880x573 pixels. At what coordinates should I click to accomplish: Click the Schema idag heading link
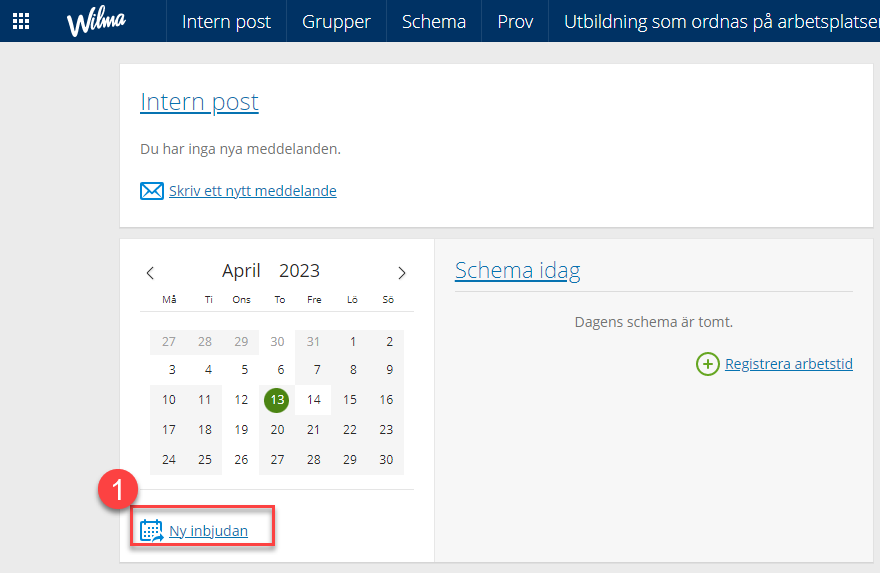(x=517, y=271)
